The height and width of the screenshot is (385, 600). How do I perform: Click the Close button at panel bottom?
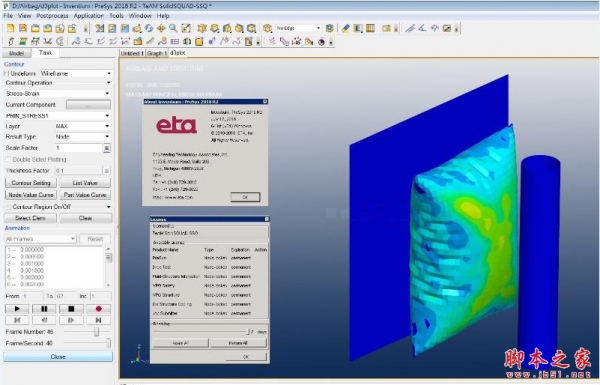pyautogui.click(x=58, y=357)
